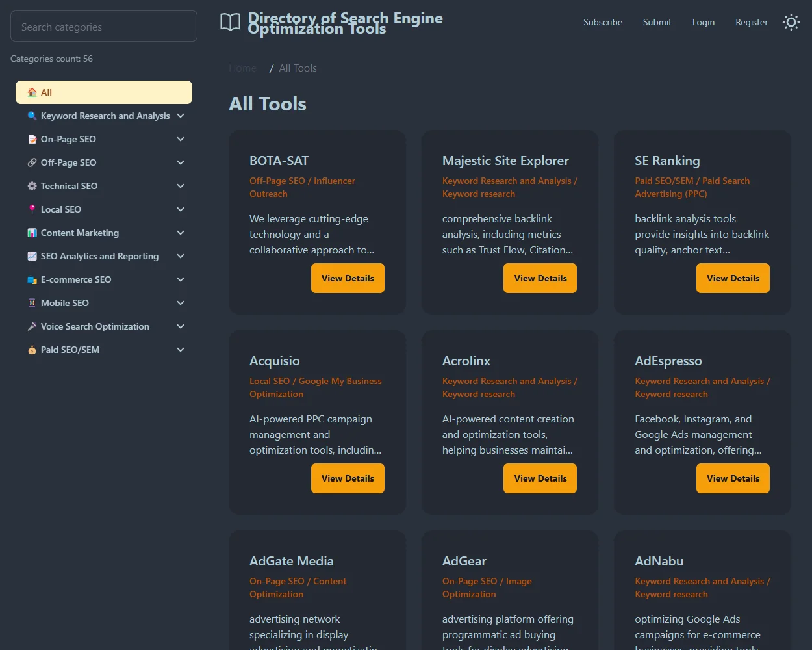Open the SEO Analytics and Reporting submenu
The width and height of the screenshot is (812, 650).
[181, 255]
